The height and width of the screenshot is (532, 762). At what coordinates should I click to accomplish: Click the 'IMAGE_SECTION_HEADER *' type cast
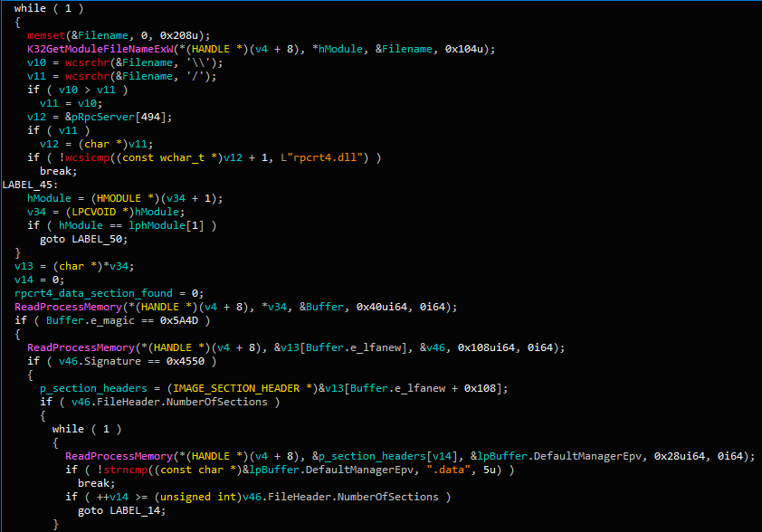click(x=243, y=389)
